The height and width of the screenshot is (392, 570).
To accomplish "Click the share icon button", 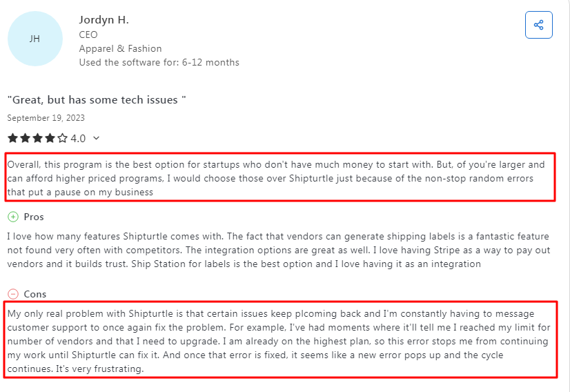I will click(x=538, y=25).
